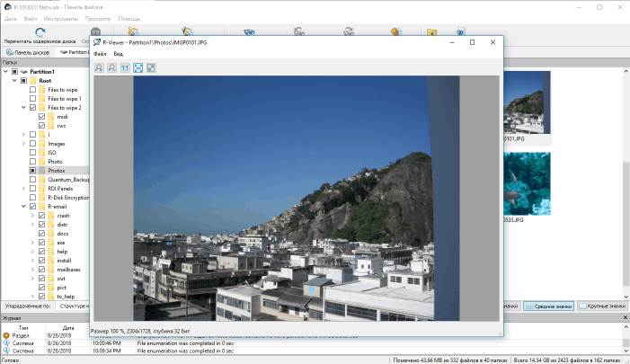Viewport: 630px width, 364px height.
Task: Click the Структура sorting tab
Action: tap(73, 306)
